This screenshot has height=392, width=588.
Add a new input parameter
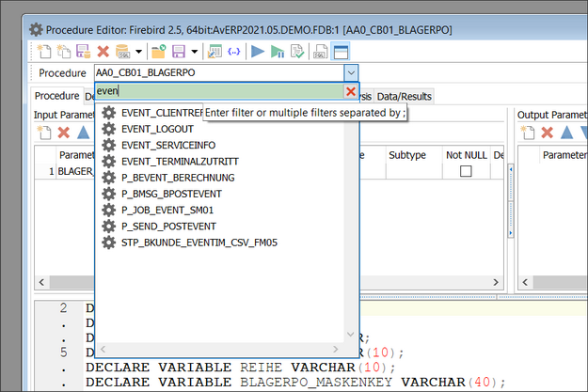coord(44,133)
